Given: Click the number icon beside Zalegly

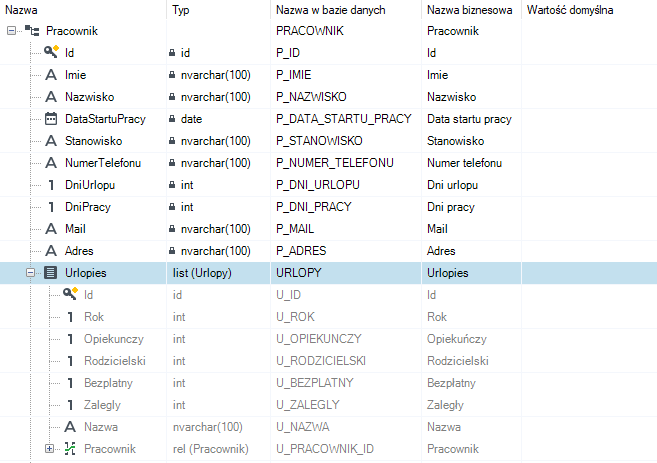Looking at the screenshot, I should (x=70, y=405).
